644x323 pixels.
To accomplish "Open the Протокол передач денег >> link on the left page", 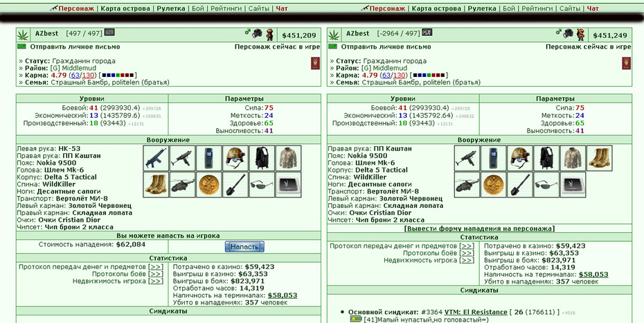I will point(156,267).
